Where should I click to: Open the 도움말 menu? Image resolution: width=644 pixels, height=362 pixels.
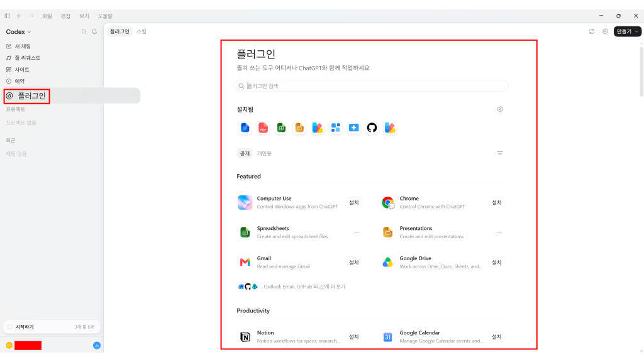coord(105,16)
